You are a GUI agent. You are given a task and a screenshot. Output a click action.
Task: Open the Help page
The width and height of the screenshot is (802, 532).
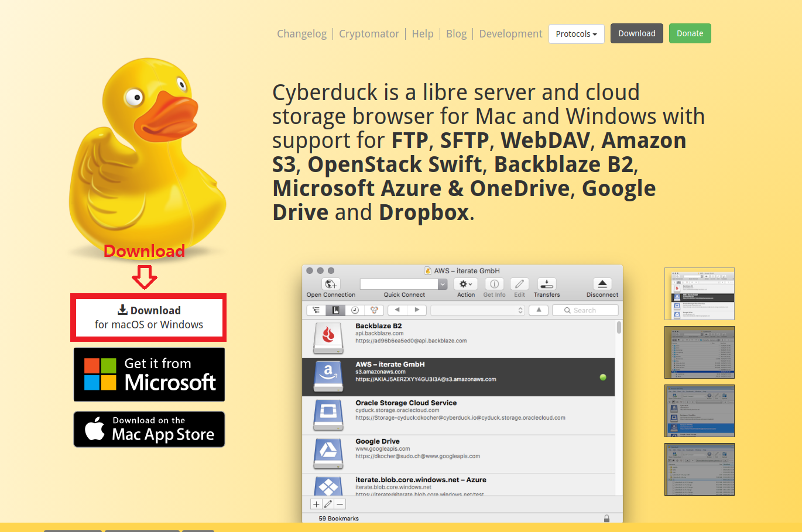pos(423,33)
